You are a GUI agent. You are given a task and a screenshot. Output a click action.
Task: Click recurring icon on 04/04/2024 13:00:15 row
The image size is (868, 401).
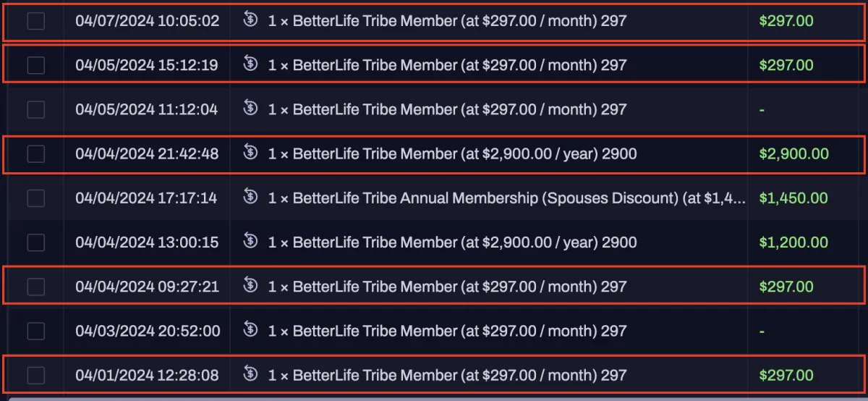point(251,242)
